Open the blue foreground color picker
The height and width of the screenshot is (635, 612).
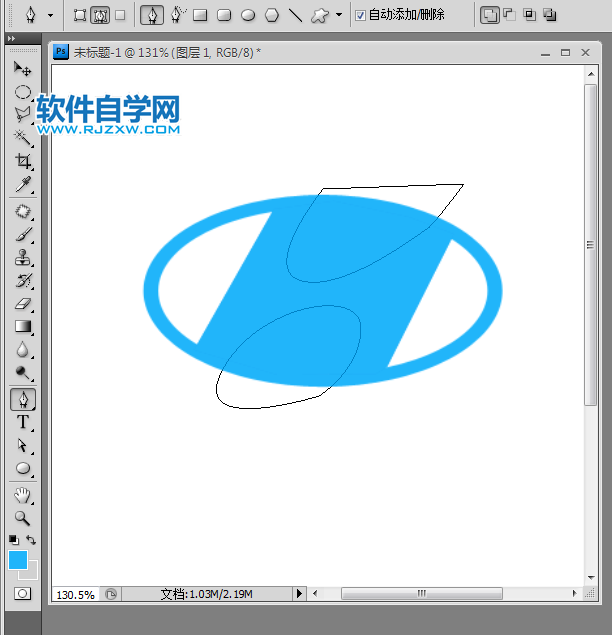click(x=18, y=560)
